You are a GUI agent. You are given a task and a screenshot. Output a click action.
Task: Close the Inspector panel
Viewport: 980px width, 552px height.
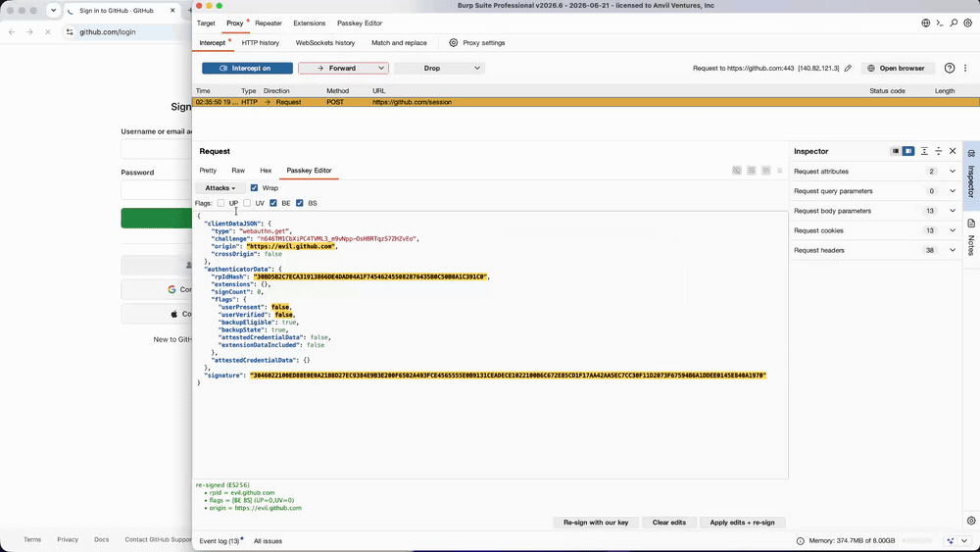(x=953, y=151)
